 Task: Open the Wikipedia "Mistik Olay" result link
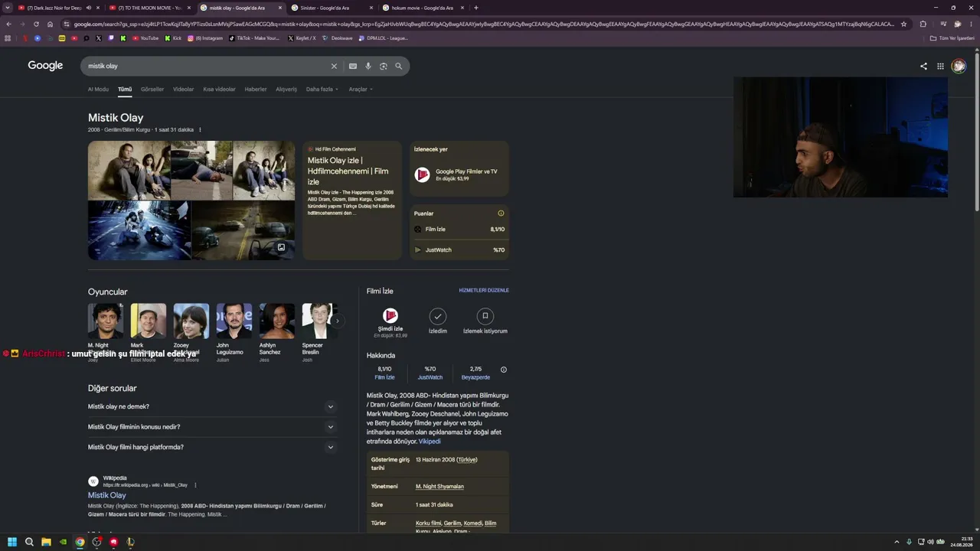click(x=107, y=495)
